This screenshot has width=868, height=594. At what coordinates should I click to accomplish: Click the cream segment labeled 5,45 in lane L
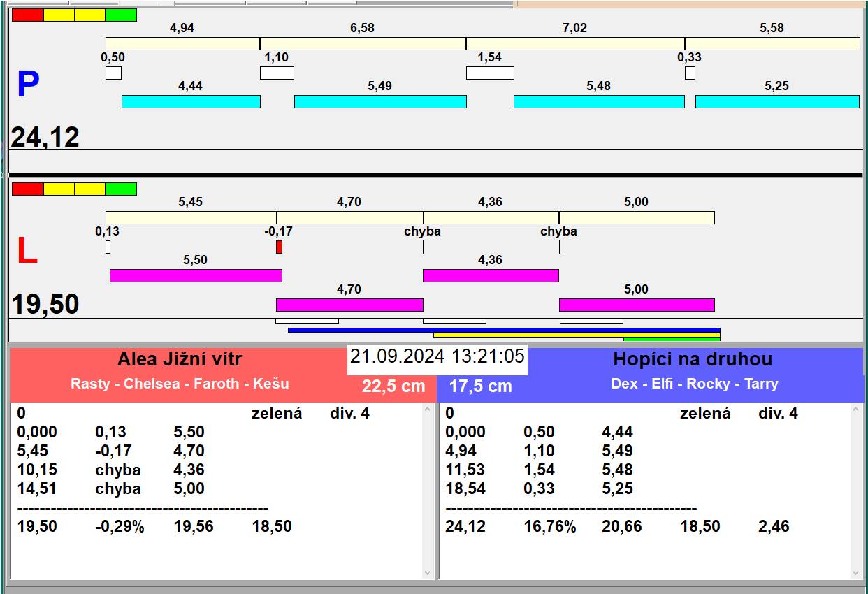[191, 217]
